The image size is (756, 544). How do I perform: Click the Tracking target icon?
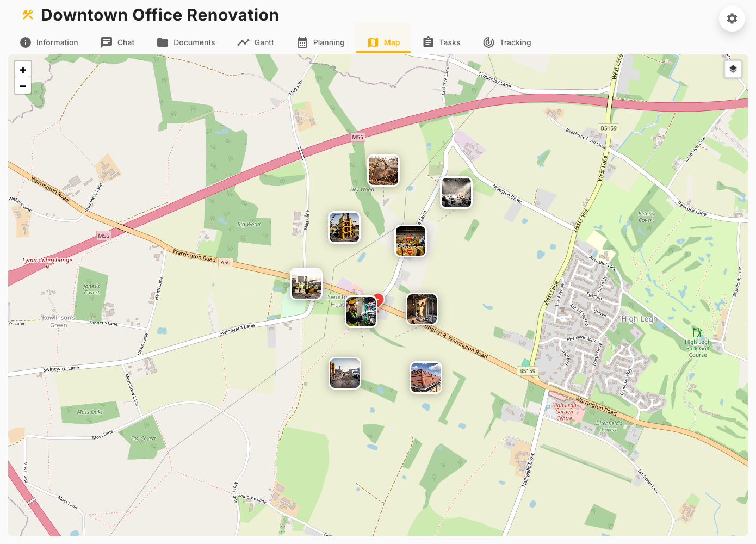coord(488,42)
